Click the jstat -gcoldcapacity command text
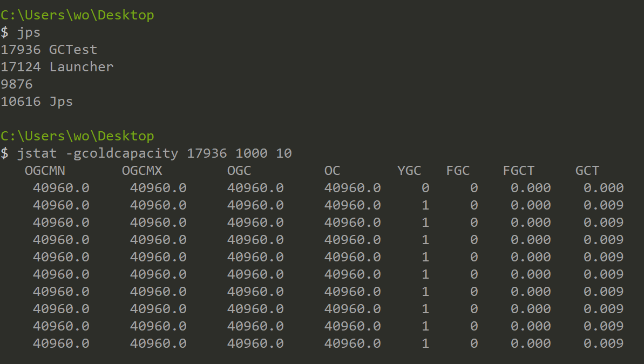644x364 pixels. [97, 153]
